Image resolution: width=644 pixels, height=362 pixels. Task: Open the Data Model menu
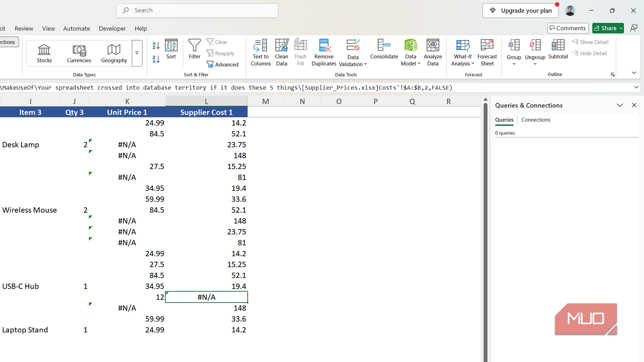coord(410,52)
